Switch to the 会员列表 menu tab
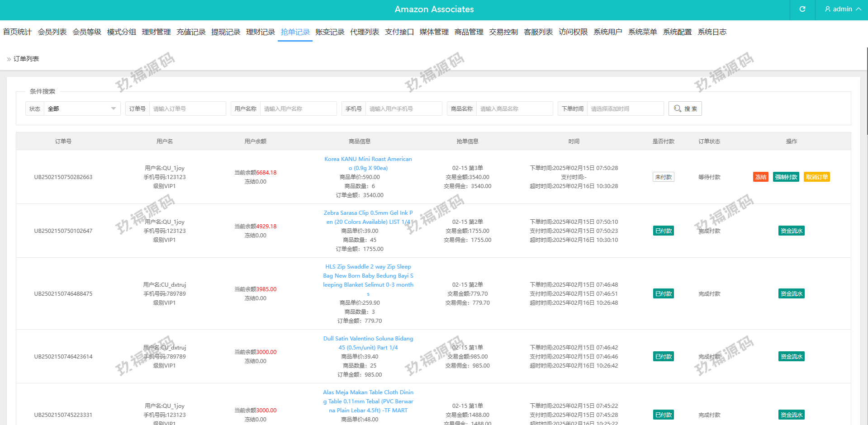Viewport: 868px width, 425px height. coord(52,32)
